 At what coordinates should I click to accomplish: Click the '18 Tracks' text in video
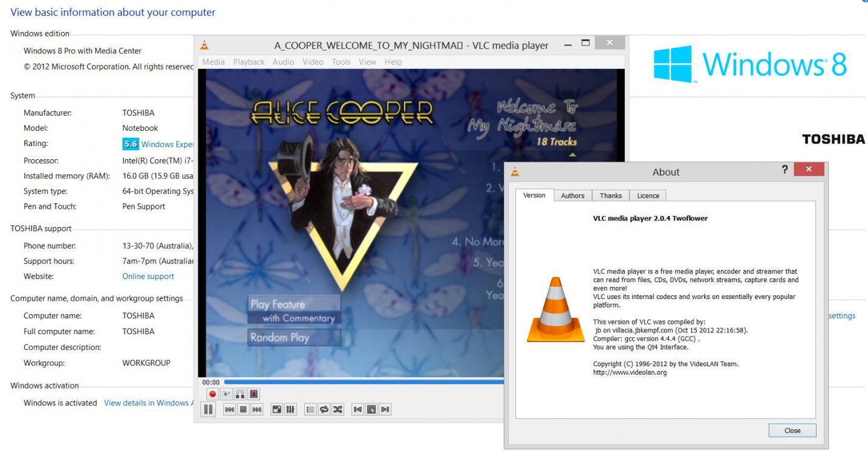pos(556,142)
